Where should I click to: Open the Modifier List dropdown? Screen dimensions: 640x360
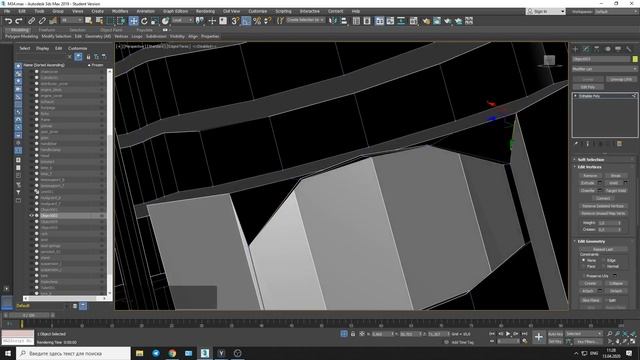604,69
